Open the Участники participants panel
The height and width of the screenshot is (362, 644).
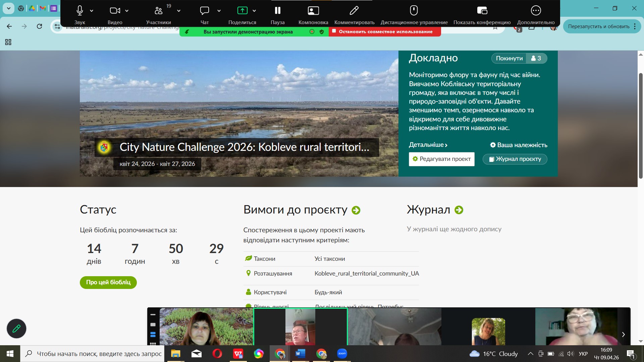(x=158, y=11)
